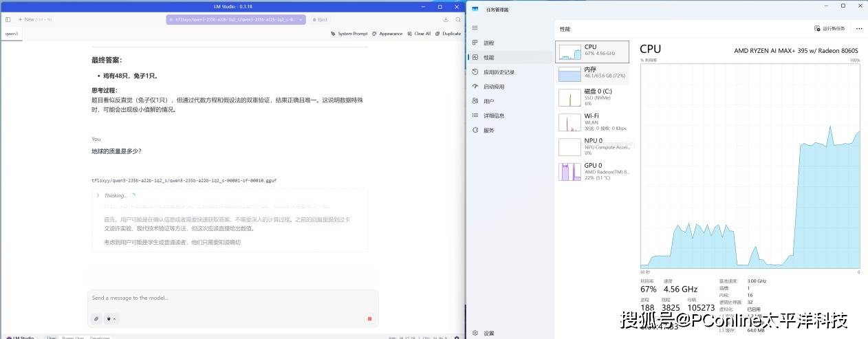Expand the Thinking section chevron

point(98,195)
